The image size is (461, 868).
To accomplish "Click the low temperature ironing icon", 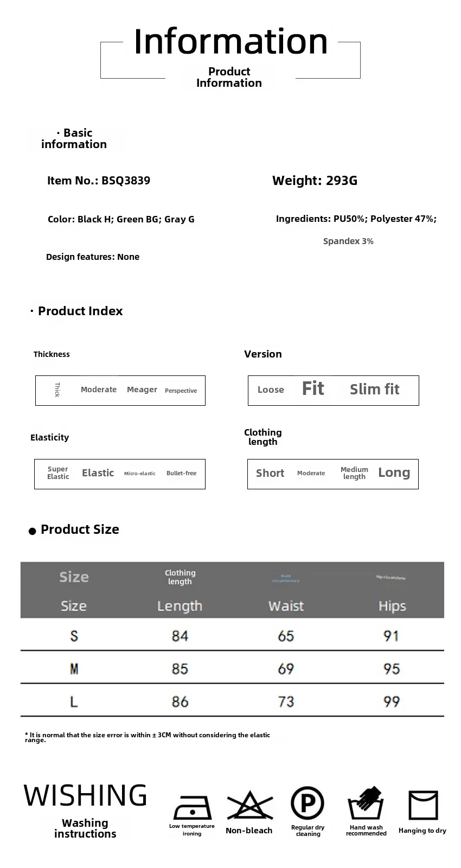I will point(191,807).
